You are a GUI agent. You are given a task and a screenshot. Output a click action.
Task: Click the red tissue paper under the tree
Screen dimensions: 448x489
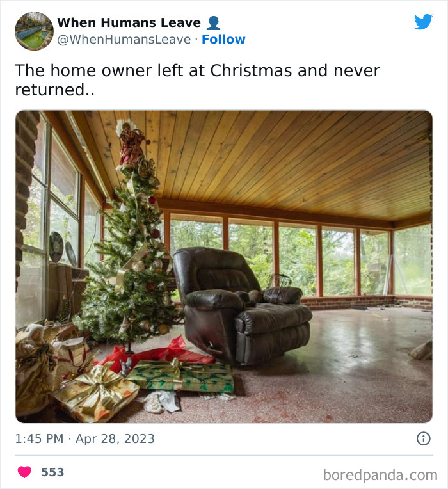(x=156, y=354)
